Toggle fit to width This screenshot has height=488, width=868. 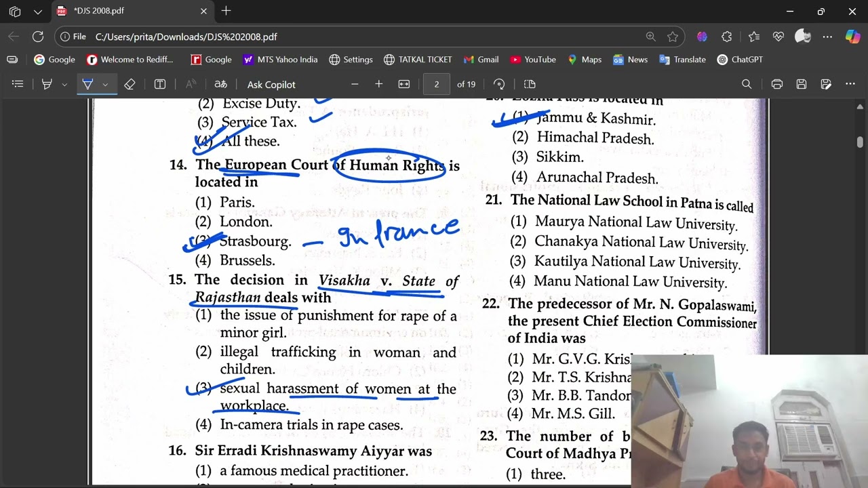click(x=404, y=84)
